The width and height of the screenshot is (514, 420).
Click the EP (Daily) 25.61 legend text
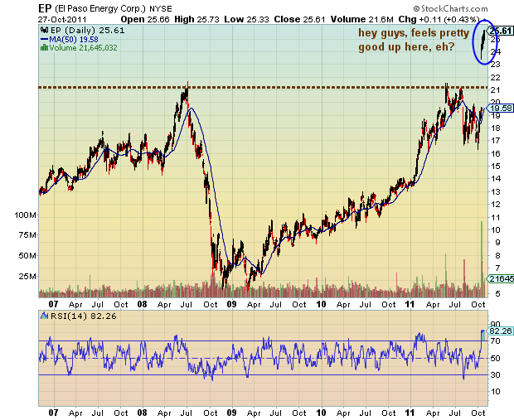pyautogui.click(x=88, y=31)
